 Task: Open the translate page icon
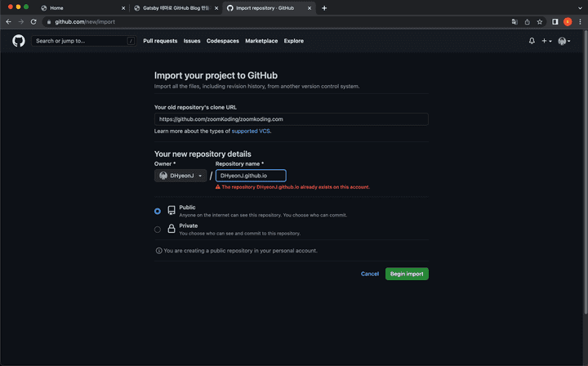[x=514, y=22]
